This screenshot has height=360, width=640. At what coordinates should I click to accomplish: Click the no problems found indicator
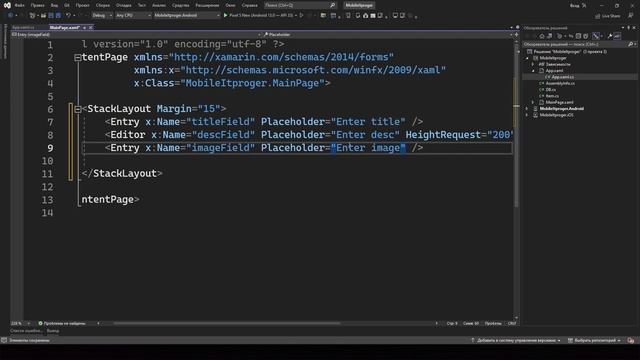click(62, 323)
